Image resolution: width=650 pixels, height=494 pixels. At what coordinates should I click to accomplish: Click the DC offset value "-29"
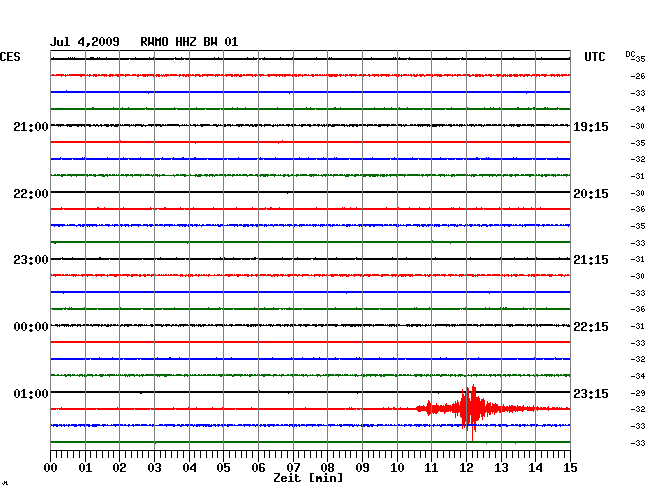[638, 392]
